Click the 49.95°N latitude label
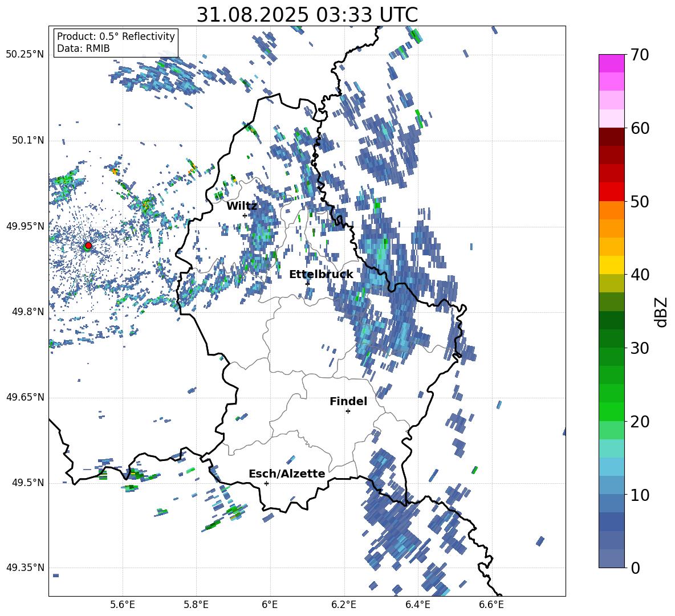 25,226
